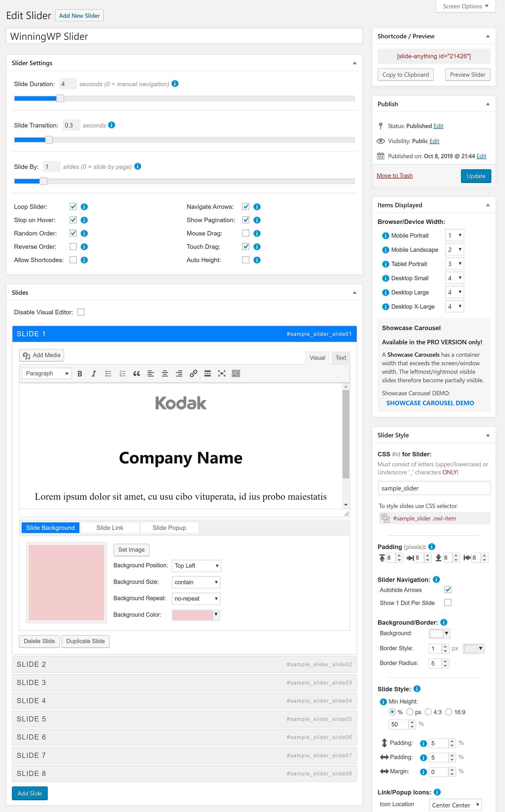
Task: Enter fullscreen distraction-free mode
Action: (x=222, y=374)
